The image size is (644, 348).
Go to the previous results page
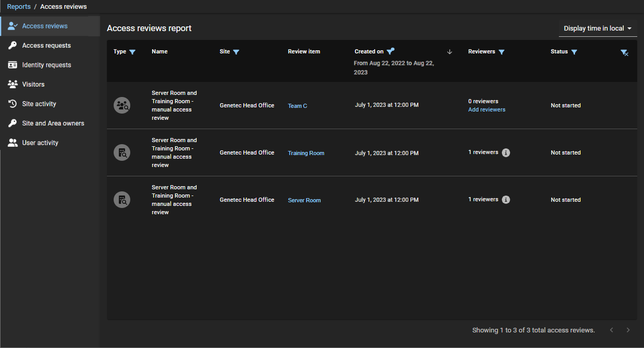611,330
